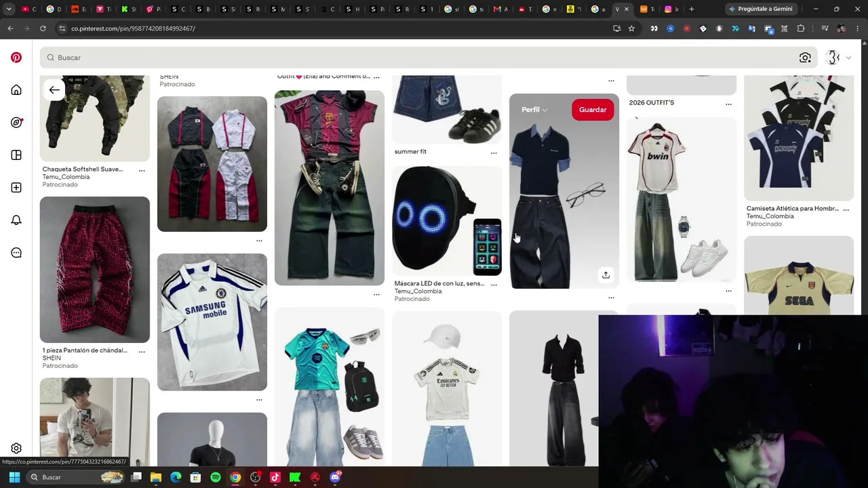Screen dimensions: 868x488
Task: Open your boards from the sidebar
Action: point(16,155)
